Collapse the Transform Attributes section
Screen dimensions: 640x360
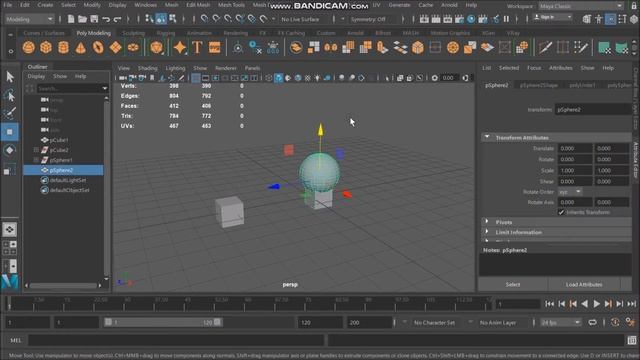click(x=487, y=137)
